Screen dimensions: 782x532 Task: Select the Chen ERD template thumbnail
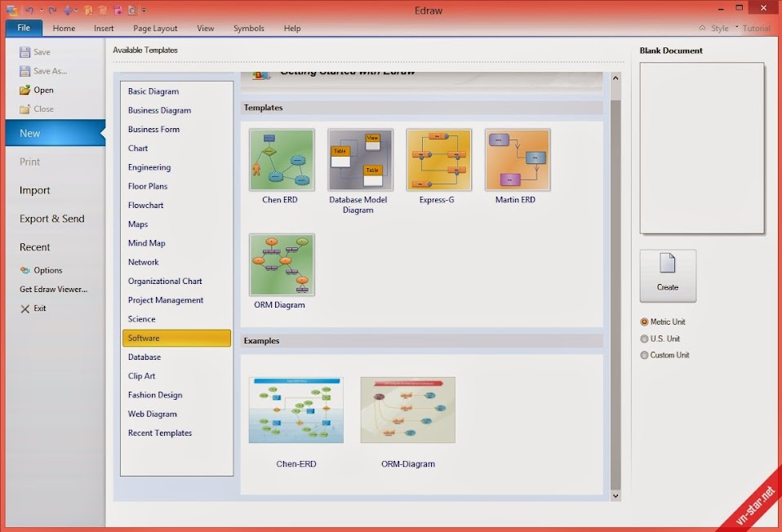282,160
